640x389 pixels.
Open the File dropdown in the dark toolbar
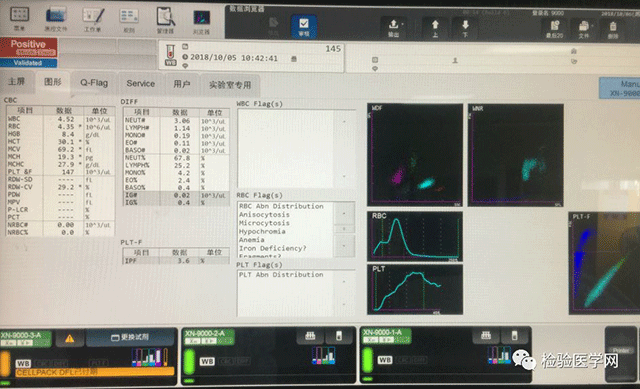(x=584, y=29)
